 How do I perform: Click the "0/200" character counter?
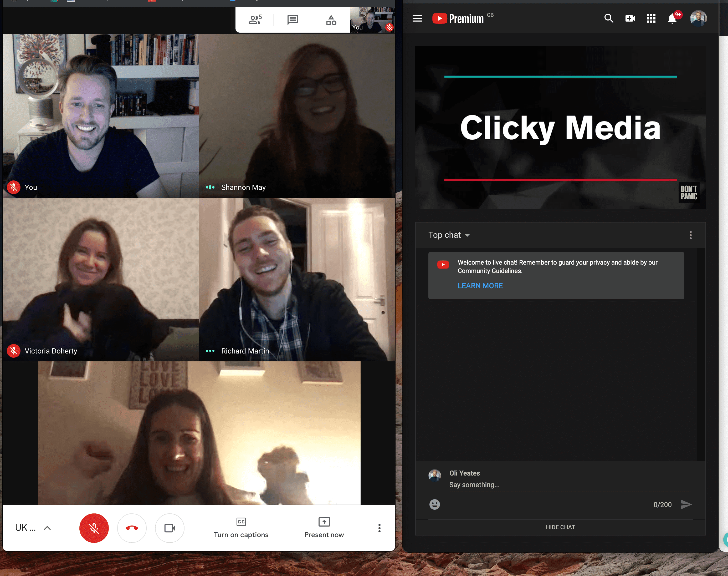point(662,504)
